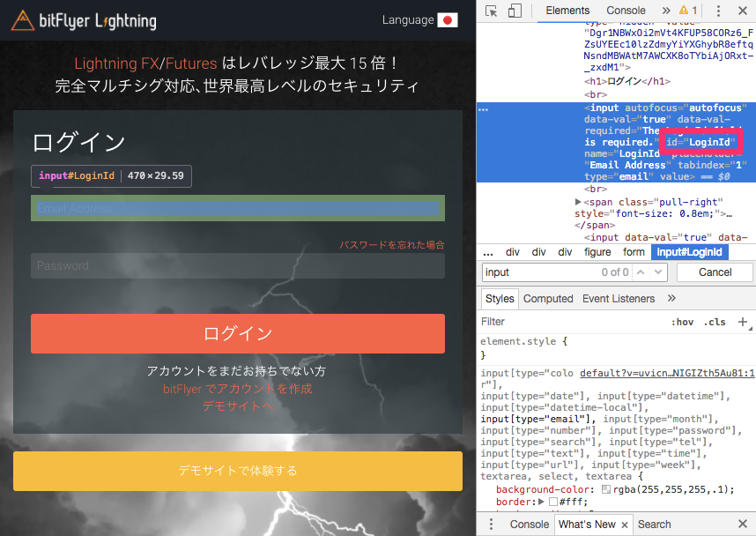This screenshot has height=536, width=756.
Task: Open DevTools three-dot customize menu
Action: (x=718, y=11)
